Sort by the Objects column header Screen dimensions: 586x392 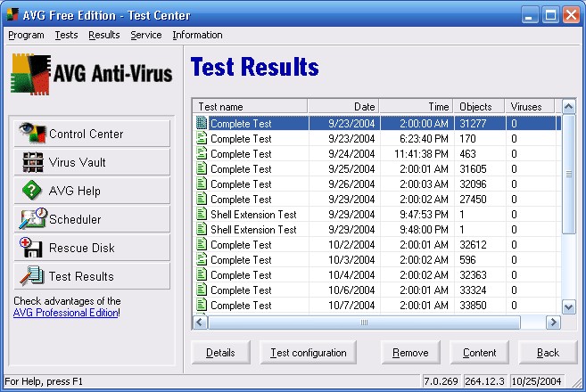point(480,107)
